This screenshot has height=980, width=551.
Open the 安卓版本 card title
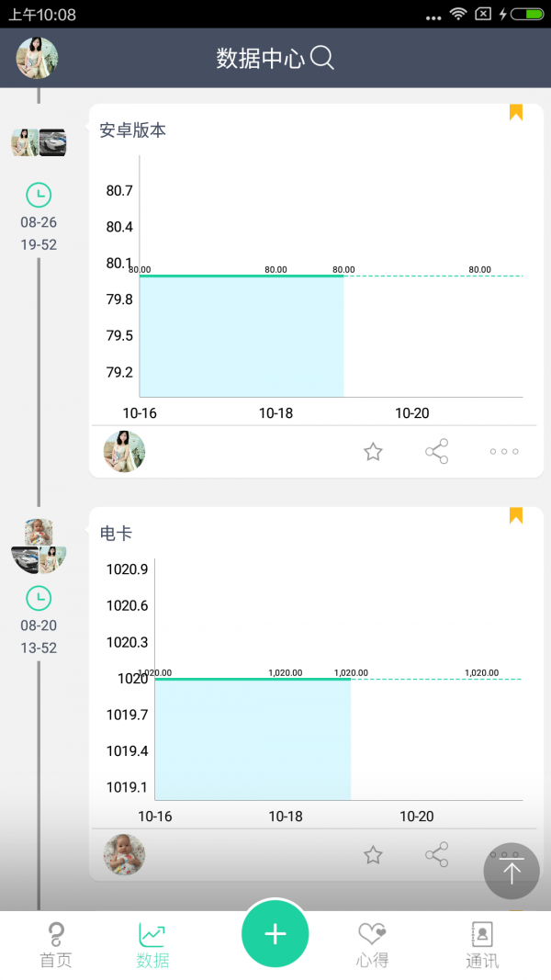[133, 130]
